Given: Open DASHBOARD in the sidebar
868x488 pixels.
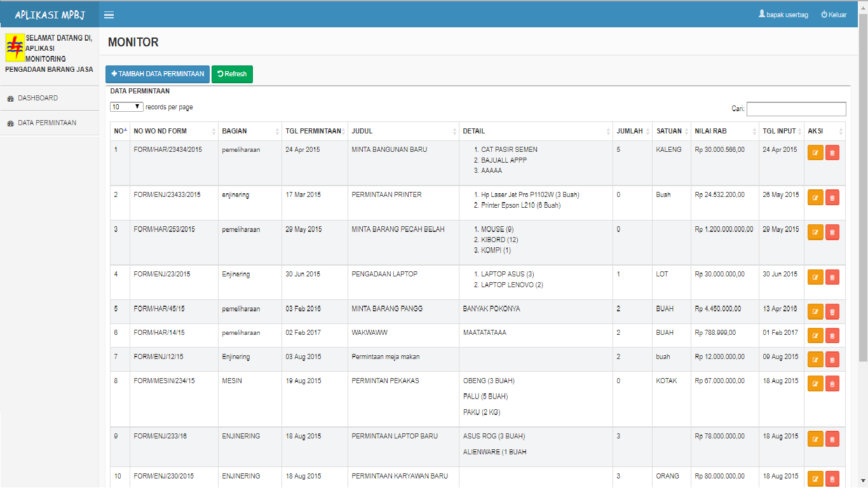Looking at the screenshot, I should tap(37, 98).
